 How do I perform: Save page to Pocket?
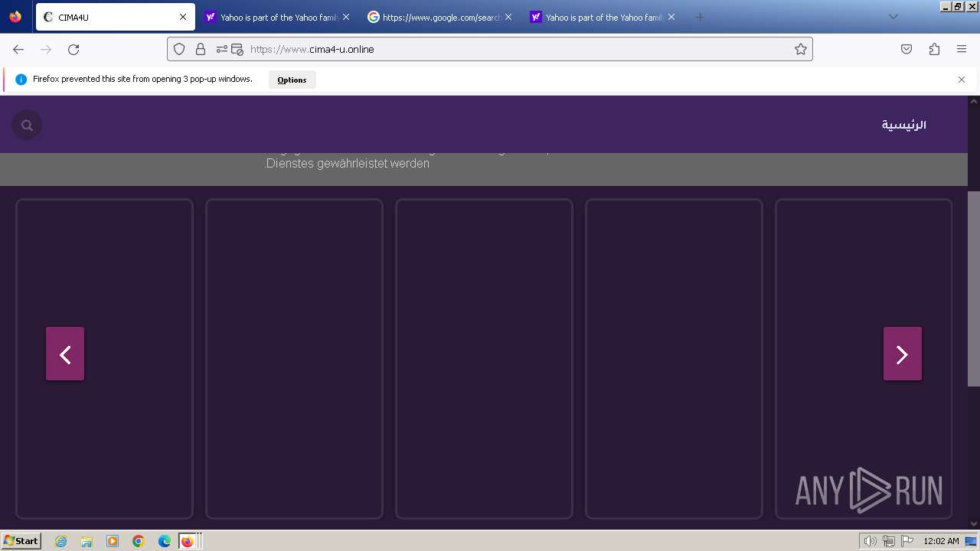[x=906, y=49]
